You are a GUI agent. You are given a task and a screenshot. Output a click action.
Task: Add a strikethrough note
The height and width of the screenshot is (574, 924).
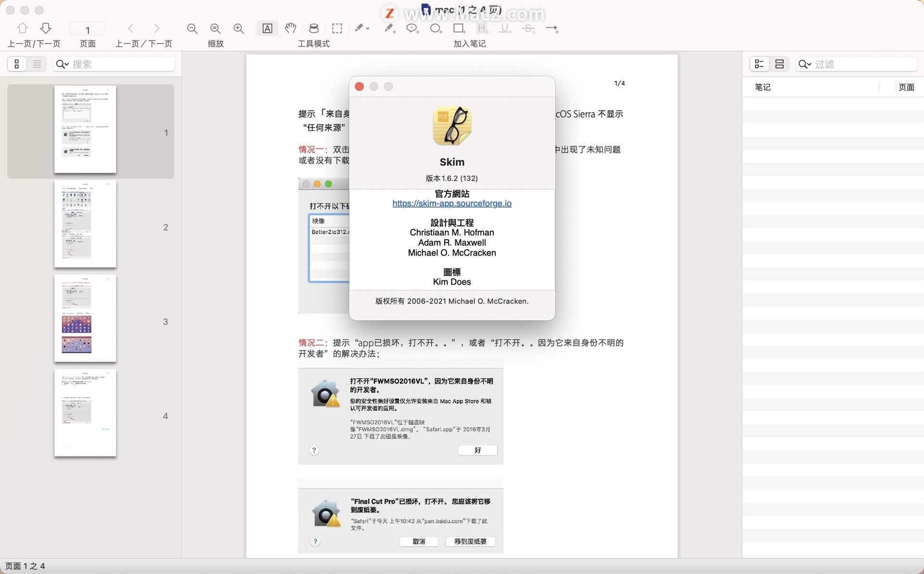pos(528,28)
